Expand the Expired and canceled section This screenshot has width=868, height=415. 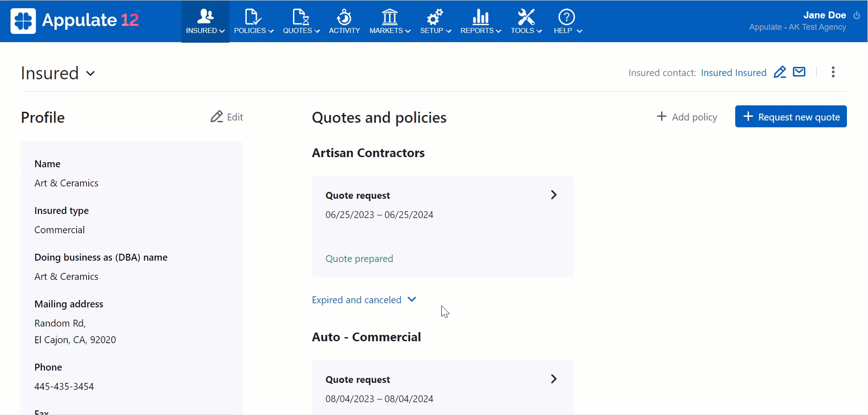pos(364,300)
